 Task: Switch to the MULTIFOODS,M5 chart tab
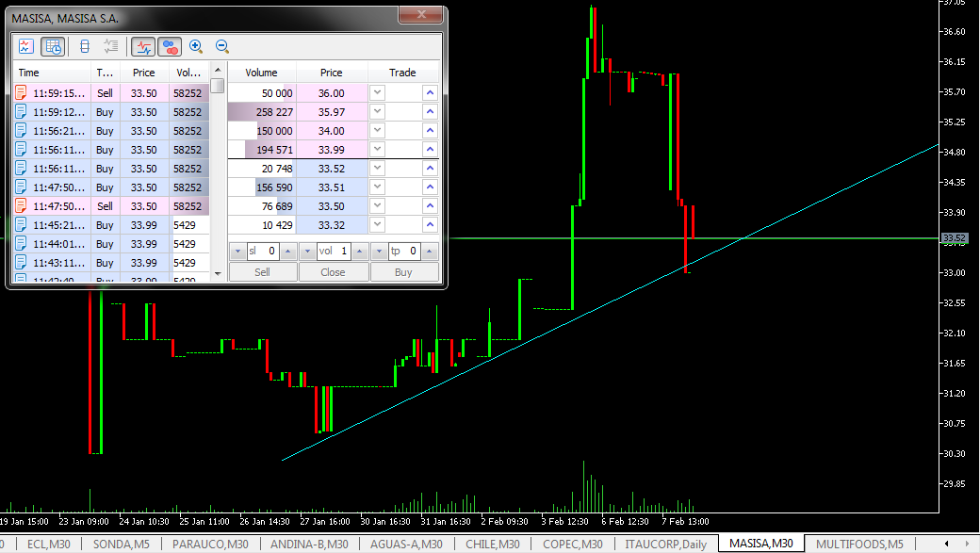(859, 545)
